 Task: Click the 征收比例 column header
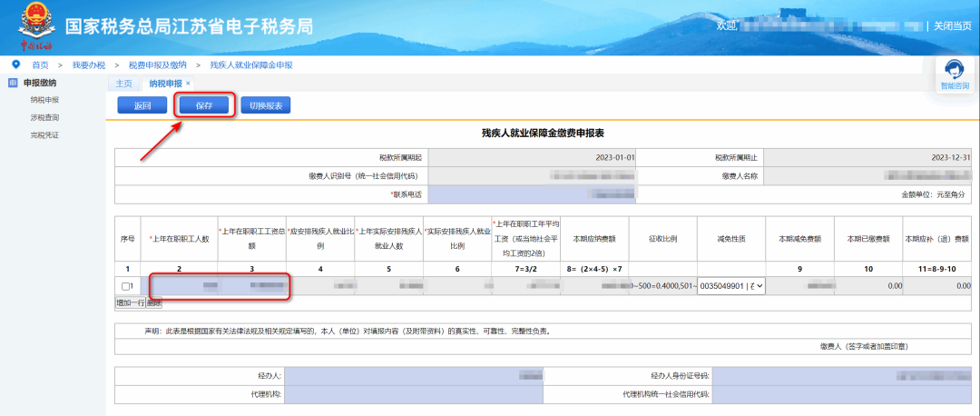tap(662, 239)
